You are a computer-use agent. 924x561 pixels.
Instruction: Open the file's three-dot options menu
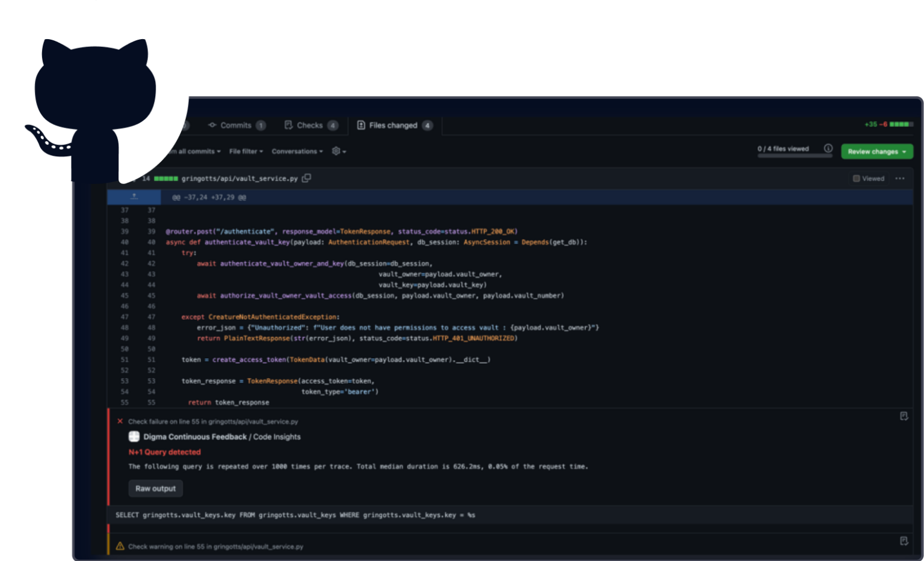899,179
